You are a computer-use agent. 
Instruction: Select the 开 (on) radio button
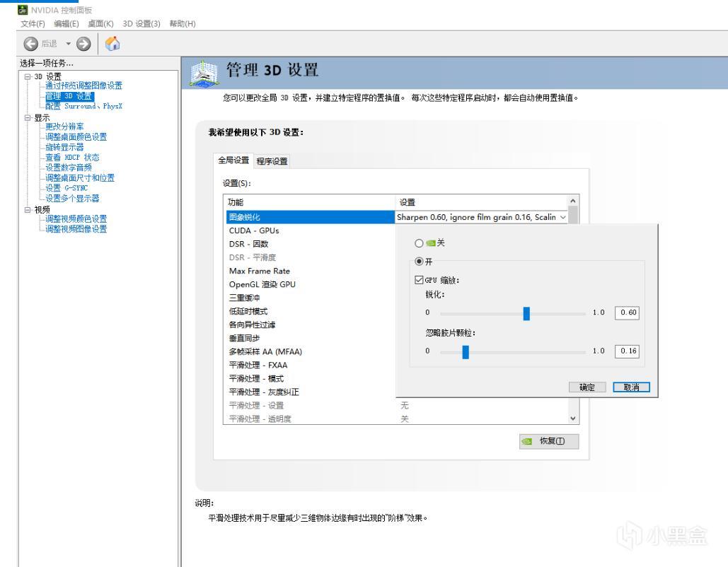coord(419,262)
